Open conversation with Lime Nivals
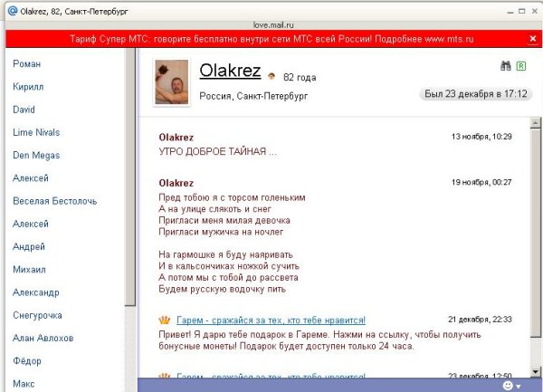543x392 pixels. click(x=36, y=132)
